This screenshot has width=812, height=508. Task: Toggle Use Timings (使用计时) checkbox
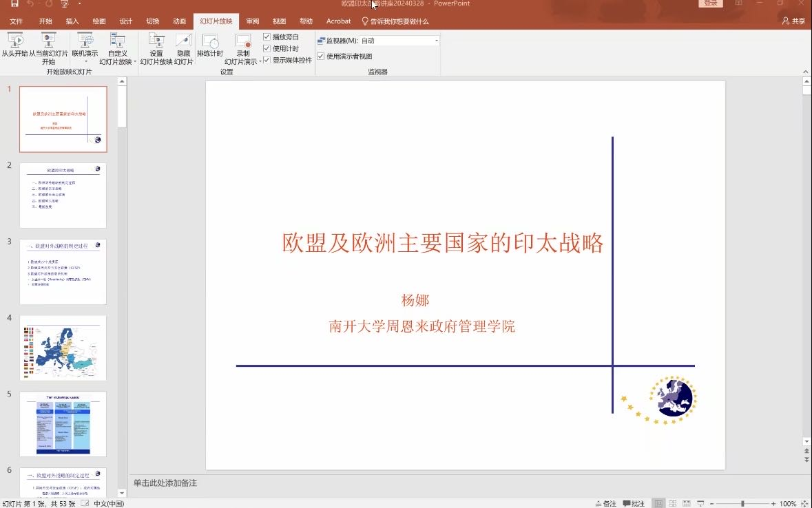(267, 49)
